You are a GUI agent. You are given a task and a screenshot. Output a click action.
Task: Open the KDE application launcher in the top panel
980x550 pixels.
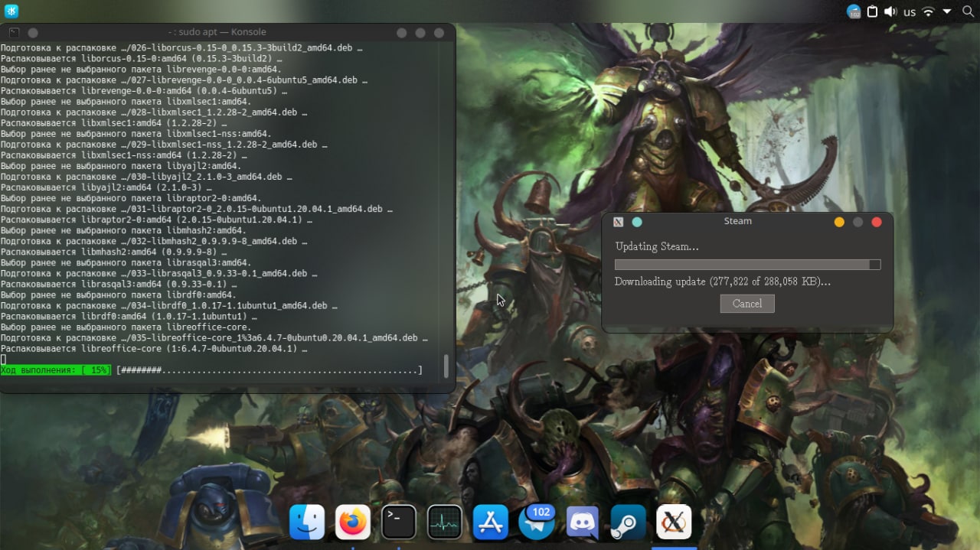pyautogui.click(x=11, y=11)
